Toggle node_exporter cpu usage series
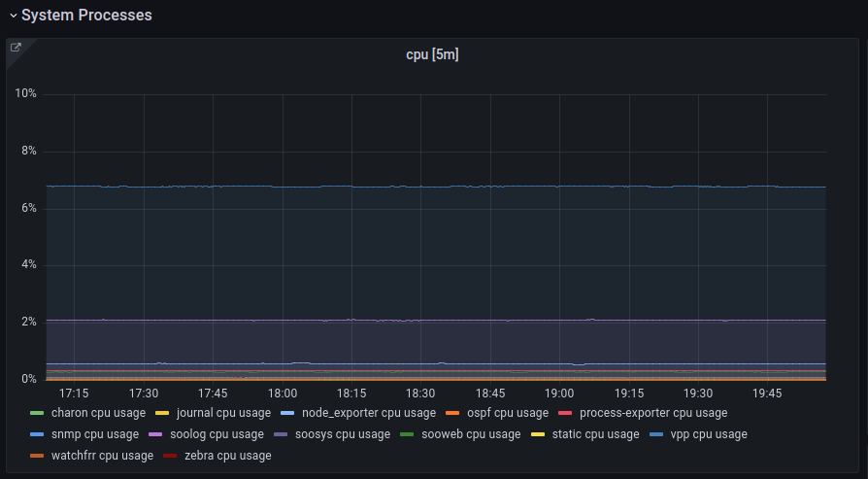The height and width of the screenshot is (479, 868). (368, 413)
